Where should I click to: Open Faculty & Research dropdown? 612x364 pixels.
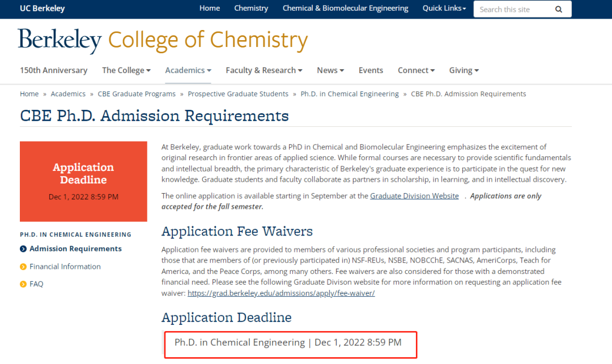point(263,70)
